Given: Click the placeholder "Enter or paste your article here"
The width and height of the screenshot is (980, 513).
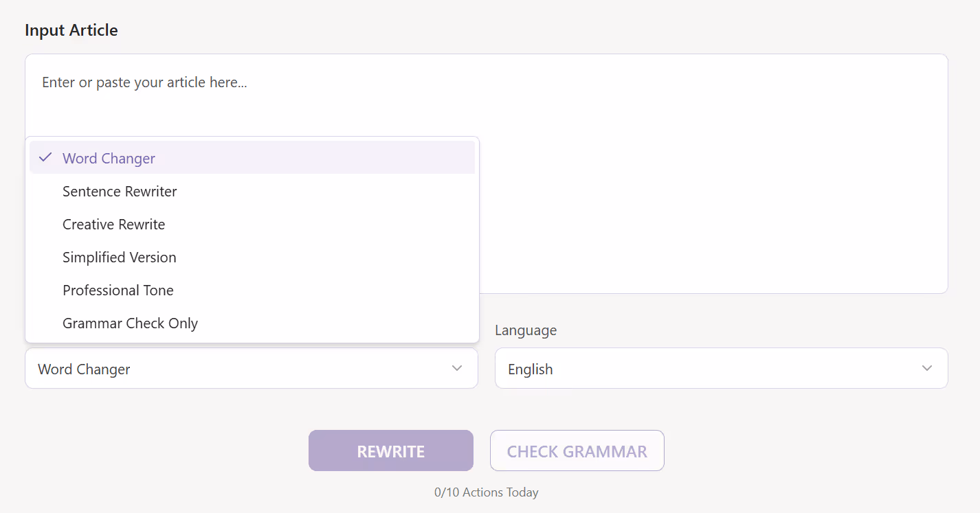Looking at the screenshot, I should (x=144, y=82).
